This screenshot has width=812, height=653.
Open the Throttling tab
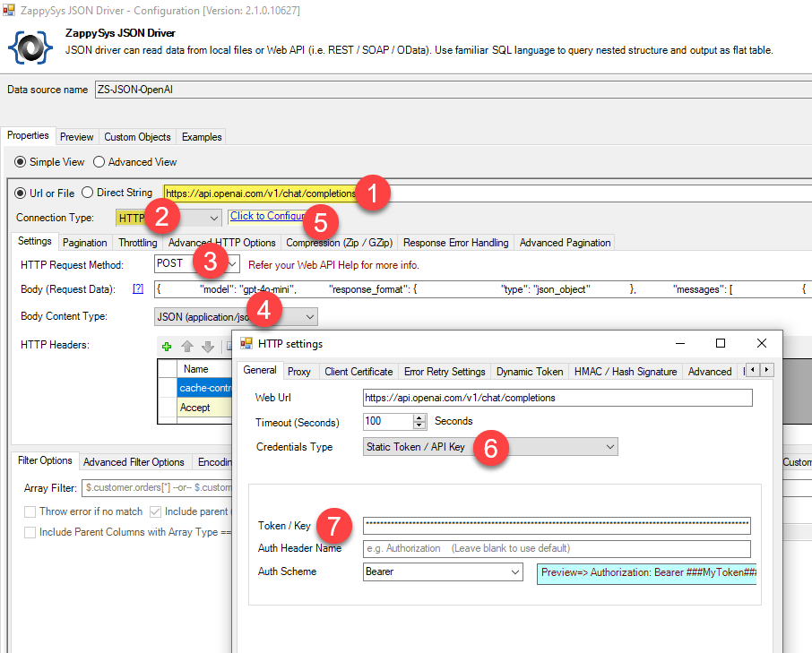click(x=138, y=243)
